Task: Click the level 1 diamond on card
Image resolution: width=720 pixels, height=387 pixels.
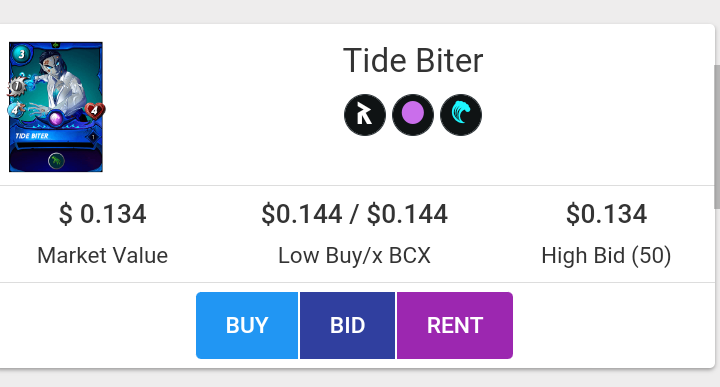Action: [93, 137]
